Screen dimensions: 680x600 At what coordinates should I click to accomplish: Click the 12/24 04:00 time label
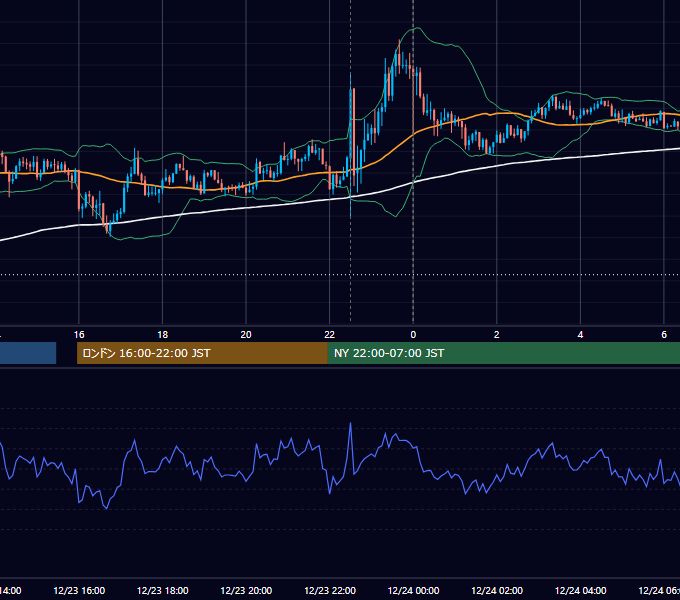point(581,590)
